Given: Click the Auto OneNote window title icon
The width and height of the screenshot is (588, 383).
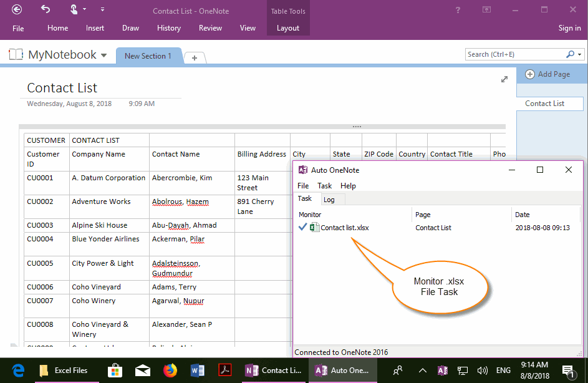Looking at the screenshot, I should point(302,170).
